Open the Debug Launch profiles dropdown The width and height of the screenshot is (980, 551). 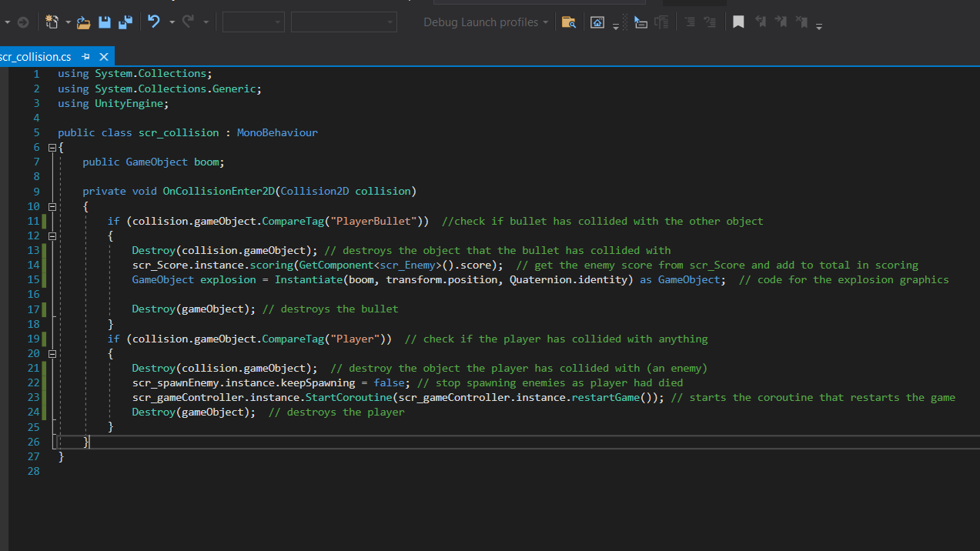pyautogui.click(x=486, y=22)
